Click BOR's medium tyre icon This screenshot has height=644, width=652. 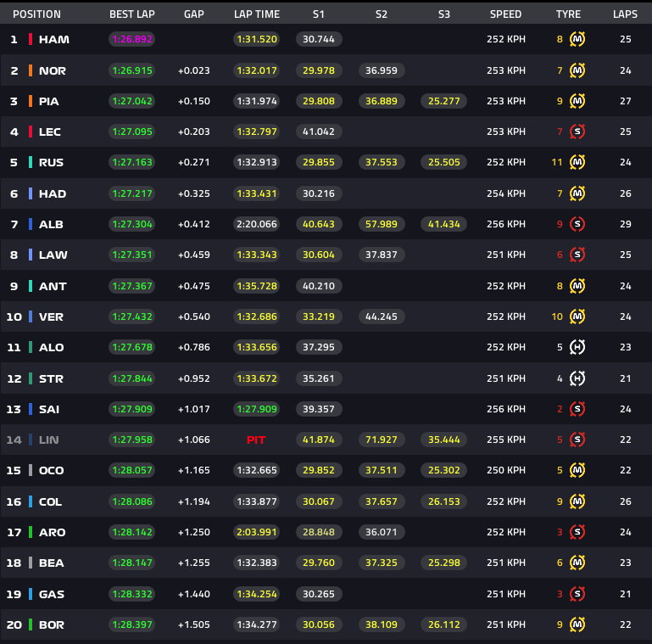point(577,624)
